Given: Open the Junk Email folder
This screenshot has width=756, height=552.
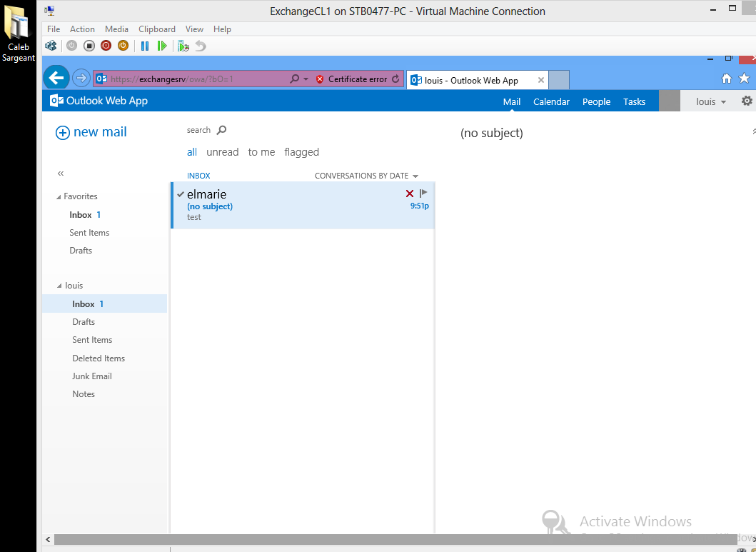Looking at the screenshot, I should [91, 376].
